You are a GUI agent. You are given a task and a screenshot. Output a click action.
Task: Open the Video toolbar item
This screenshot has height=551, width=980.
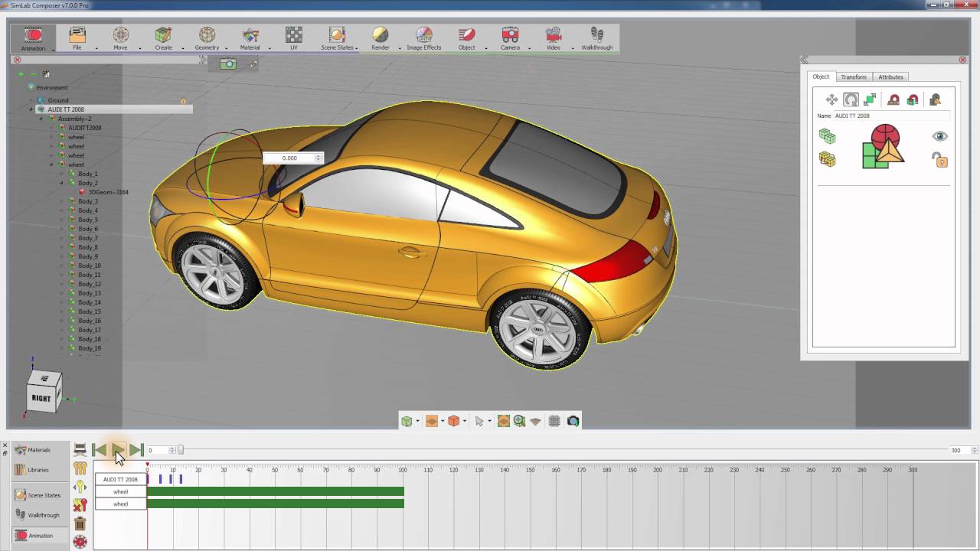coord(553,38)
